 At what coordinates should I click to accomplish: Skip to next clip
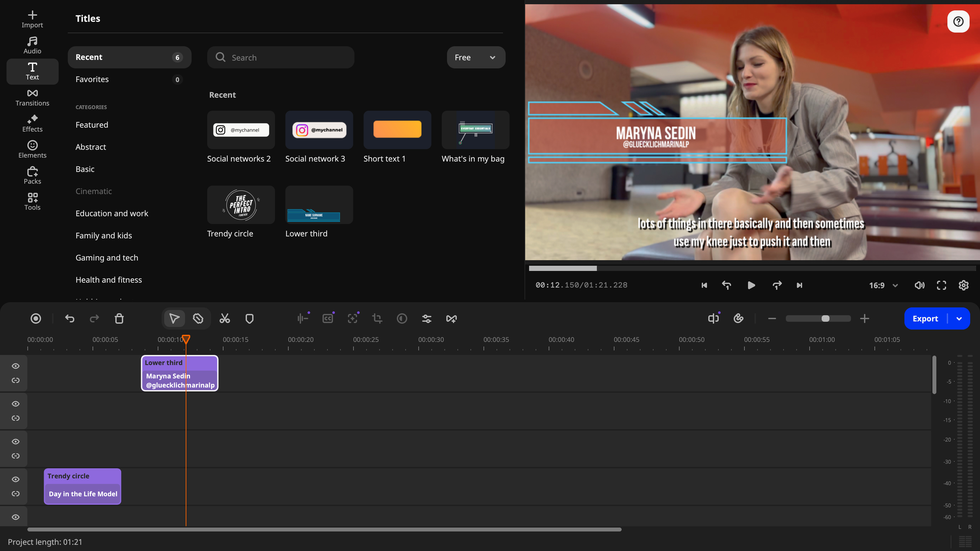tap(799, 285)
